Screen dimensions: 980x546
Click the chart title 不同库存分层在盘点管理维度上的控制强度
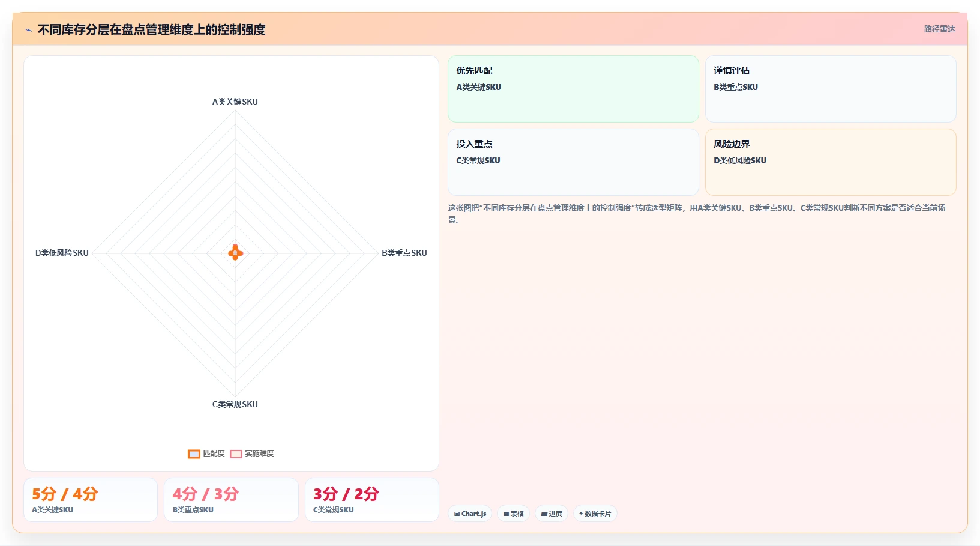(x=151, y=29)
